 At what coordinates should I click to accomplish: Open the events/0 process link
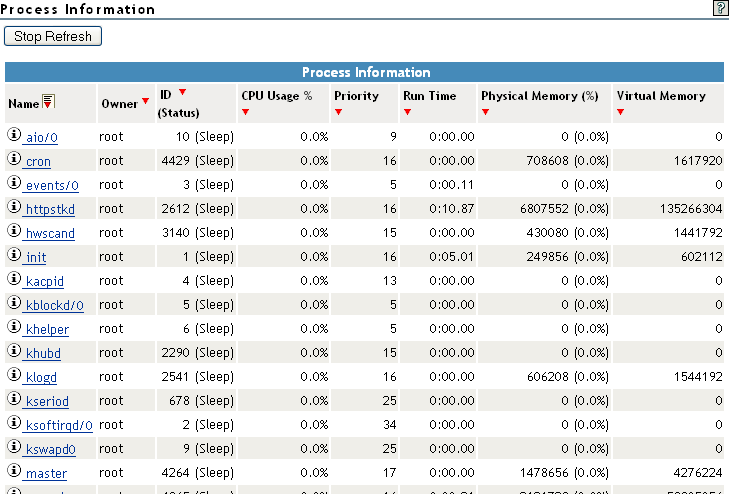52,185
